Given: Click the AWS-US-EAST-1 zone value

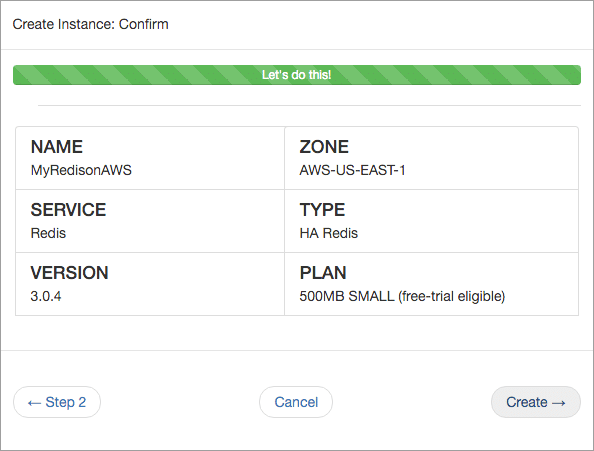Looking at the screenshot, I should pos(352,170).
